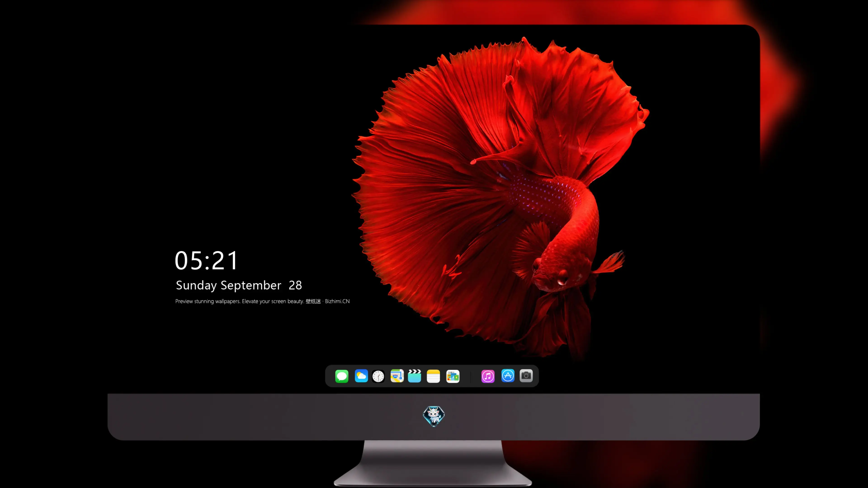
Task: Open the blue App Store icon
Action: click(x=508, y=375)
